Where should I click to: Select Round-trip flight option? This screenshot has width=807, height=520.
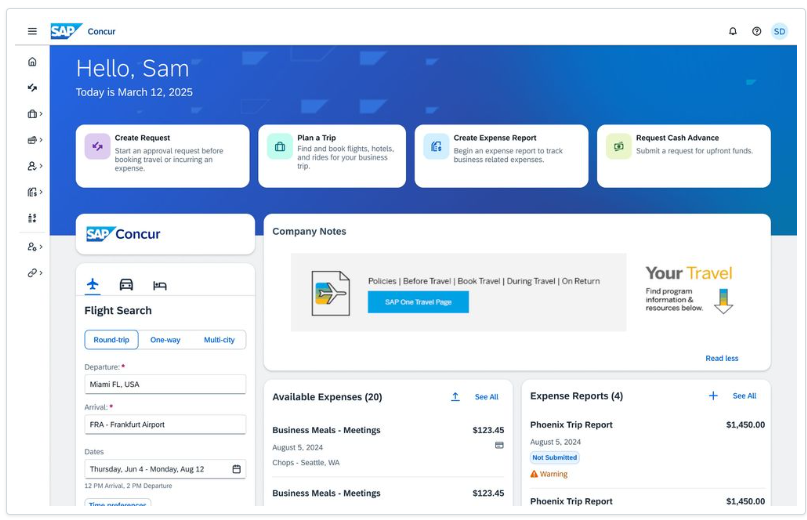pyautogui.click(x=111, y=340)
